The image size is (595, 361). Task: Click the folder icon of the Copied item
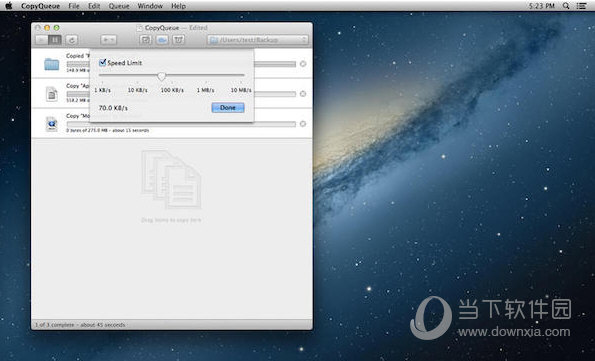52,64
